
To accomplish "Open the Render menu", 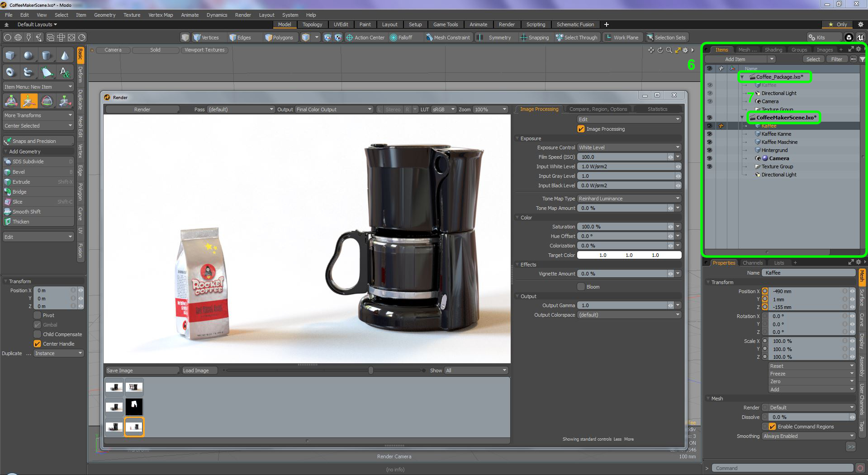I will point(242,15).
